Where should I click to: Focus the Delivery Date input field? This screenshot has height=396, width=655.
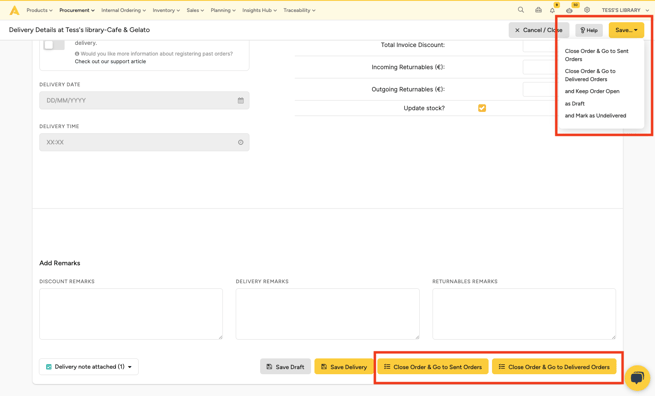pyautogui.click(x=144, y=101)
